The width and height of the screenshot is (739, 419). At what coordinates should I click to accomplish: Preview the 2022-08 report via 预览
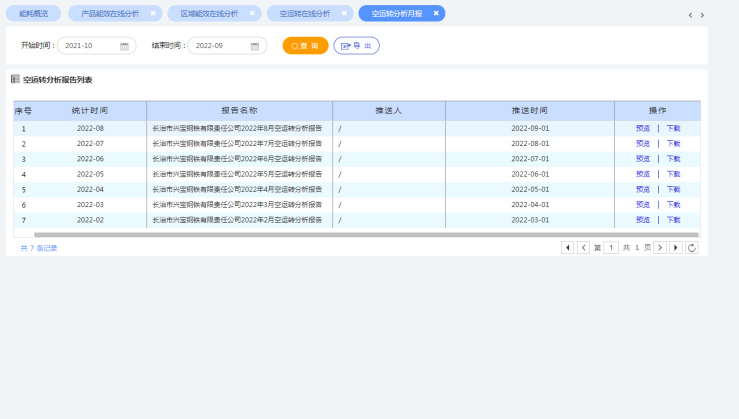642,129
